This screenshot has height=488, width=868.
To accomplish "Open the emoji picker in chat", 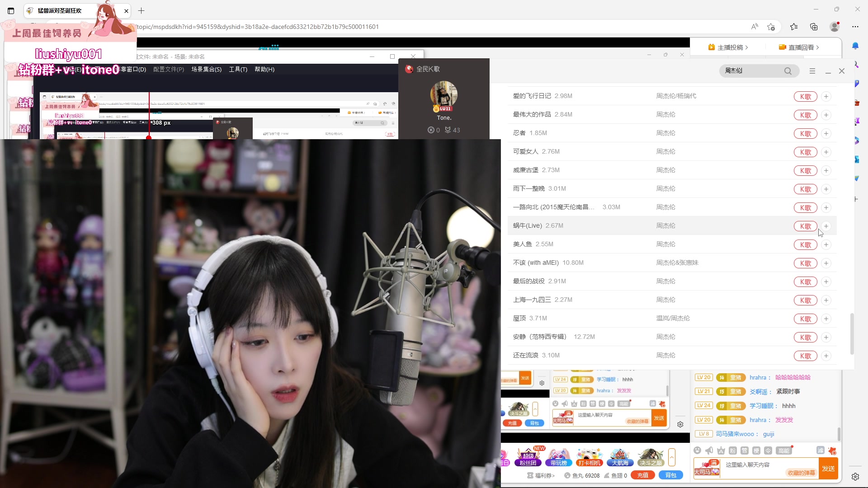I will click(697, 450).
